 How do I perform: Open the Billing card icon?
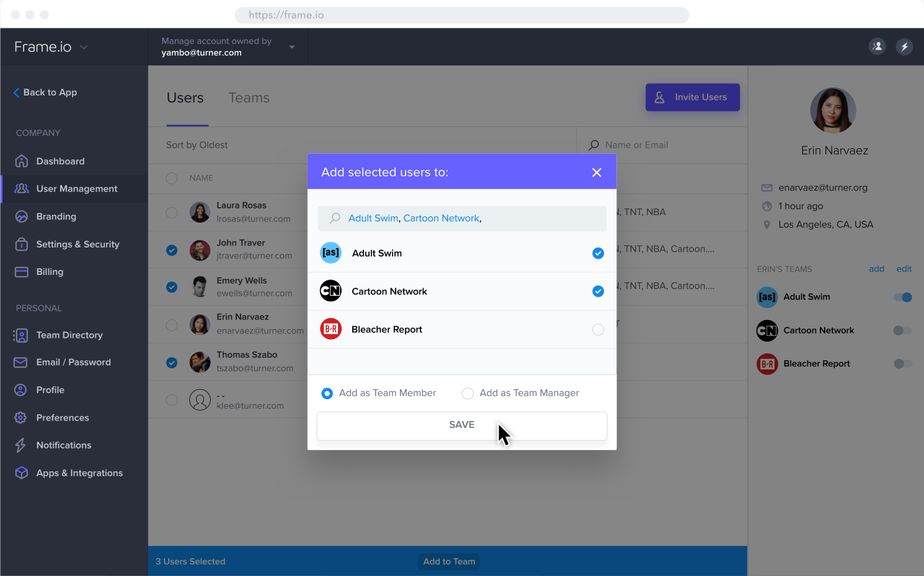(22, 272)
